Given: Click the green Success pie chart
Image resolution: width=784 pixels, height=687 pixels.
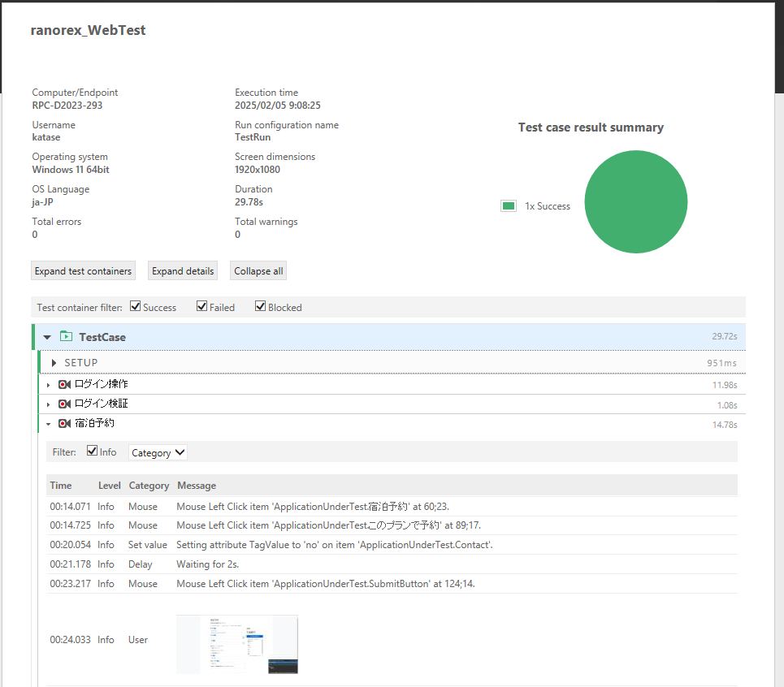Looking at the screenshot, I should click(x=636, y=201).
